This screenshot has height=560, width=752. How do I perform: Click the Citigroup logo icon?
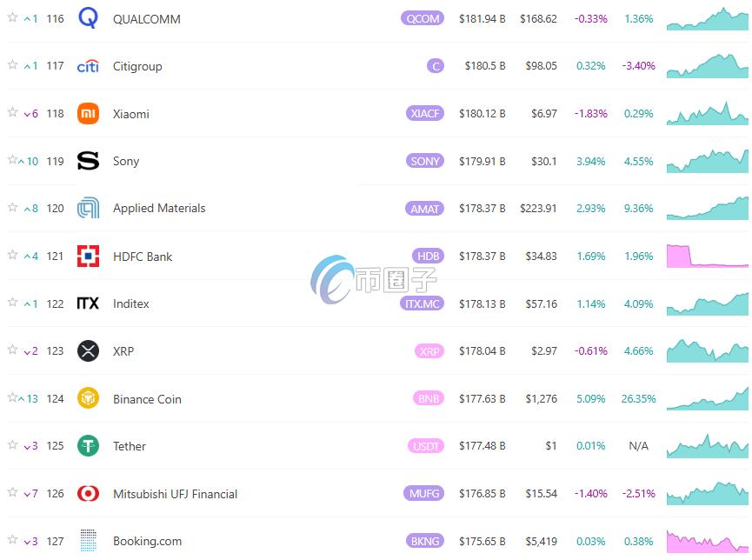point(88,66)
